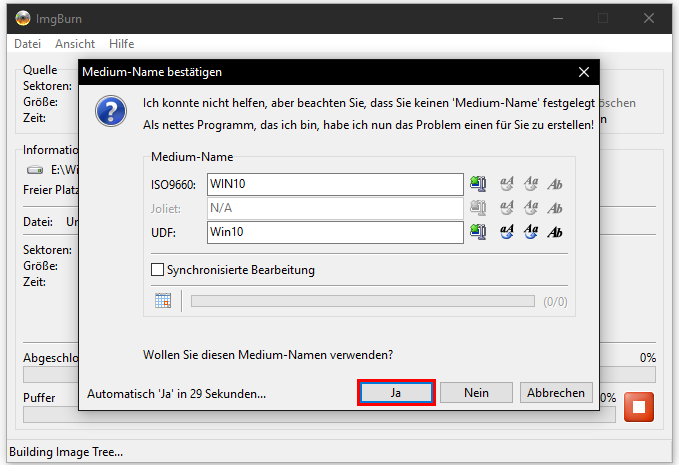This screenshot has width=679, height=465.
Task: Convert ISO9660 name to uppercase icon
Action: [x=507, y=184]
